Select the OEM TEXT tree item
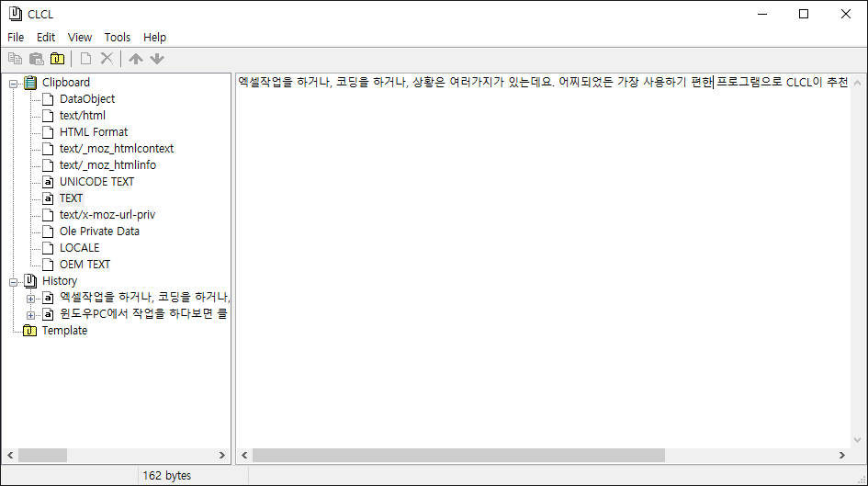Screen dimensions: 868x486 [x=85, y=265]
